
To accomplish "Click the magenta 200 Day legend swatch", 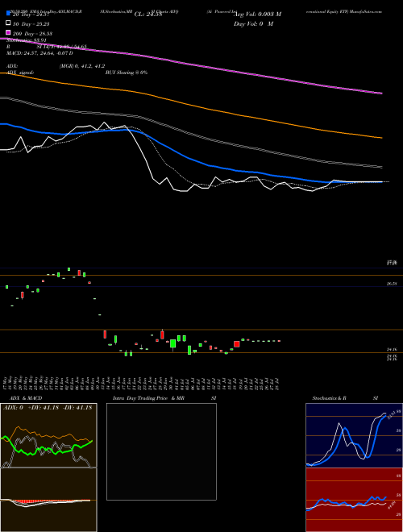I will (x=8, y=32).
